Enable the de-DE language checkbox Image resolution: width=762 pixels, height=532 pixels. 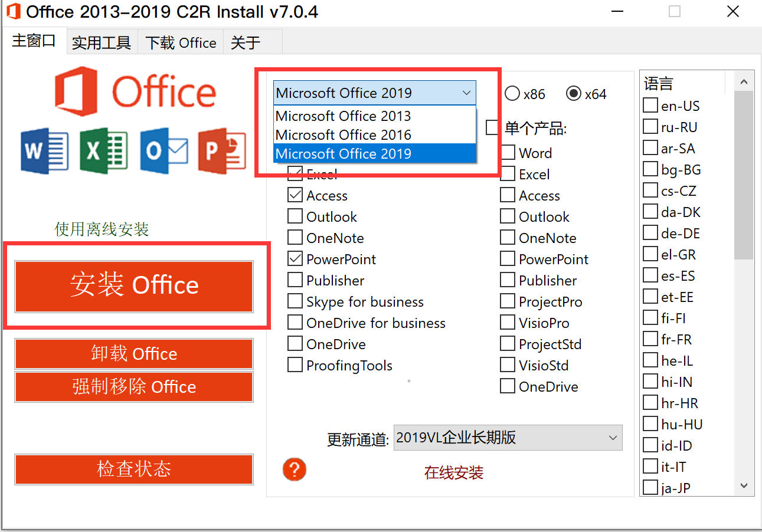650,233
